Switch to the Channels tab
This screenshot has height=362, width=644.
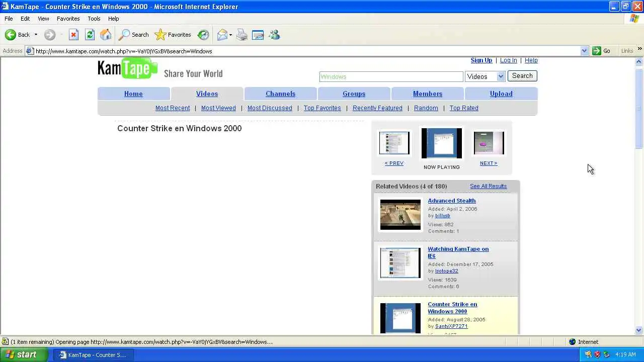click(280, 94)
